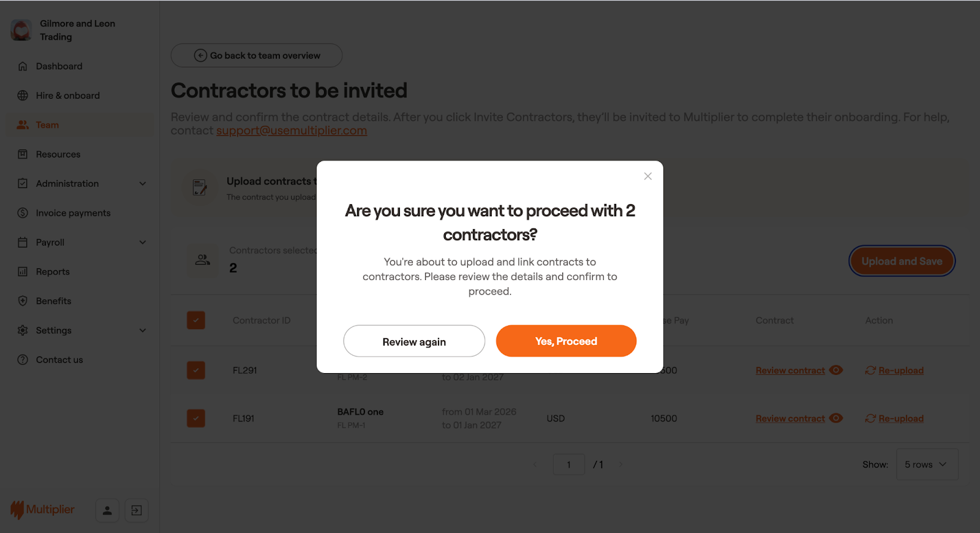Click the company avatar for Gilmore and Leon
Image resolution: width=980 pixels, height=533 pixels.
tap(21, 30)
